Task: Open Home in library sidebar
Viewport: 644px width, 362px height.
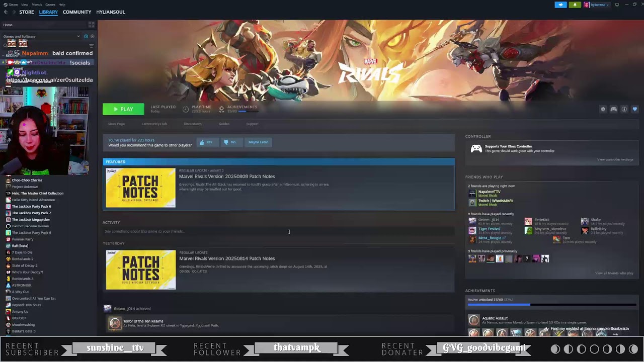Action: (x=8, y=25)
